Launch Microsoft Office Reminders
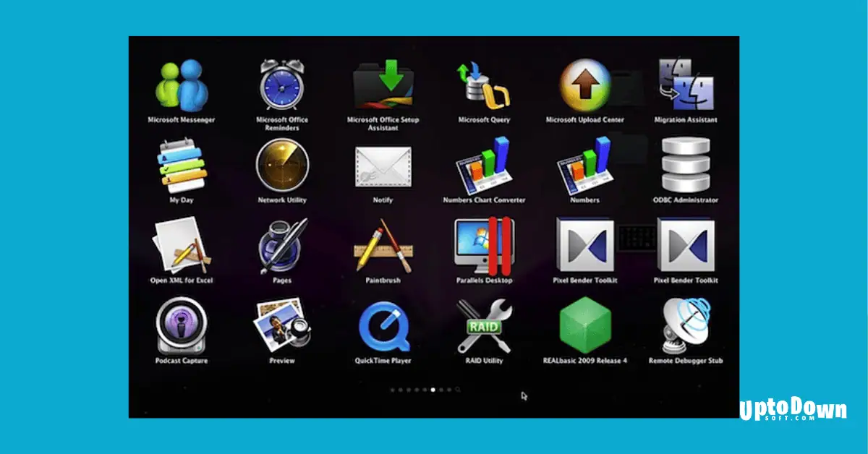 point(281,85)
